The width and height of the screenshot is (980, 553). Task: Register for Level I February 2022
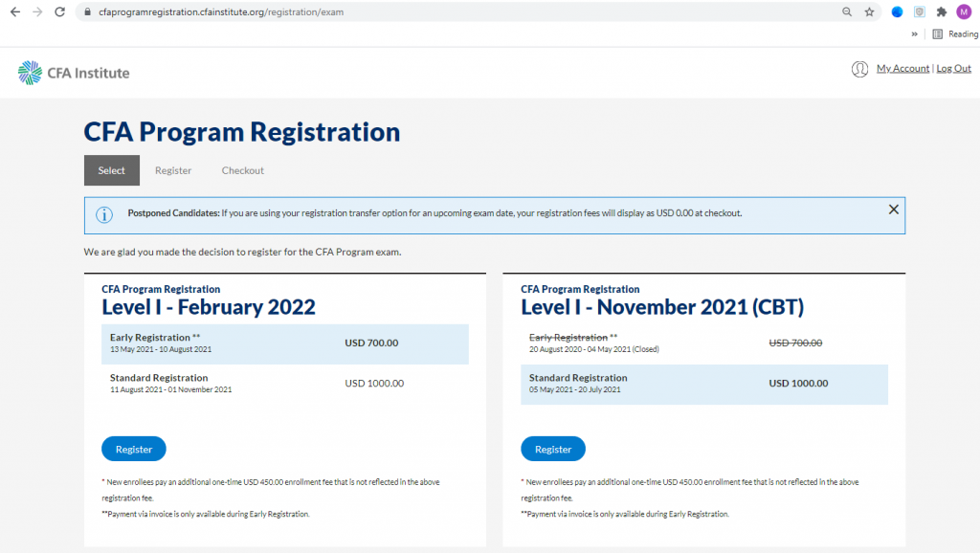click(x=134, y=449)
